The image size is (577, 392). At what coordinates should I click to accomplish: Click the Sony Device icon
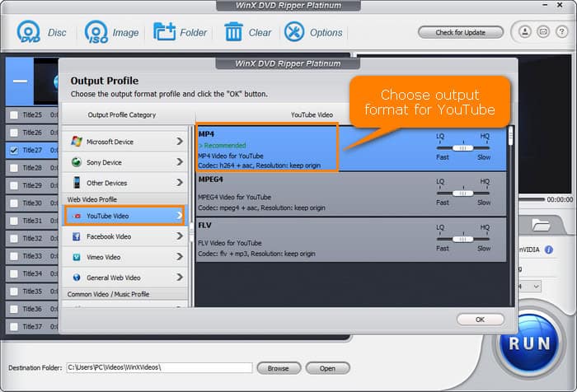(77, 161)
